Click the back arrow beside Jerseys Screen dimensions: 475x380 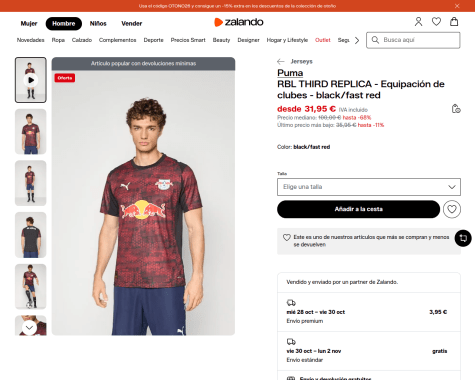(x=281, y=61)
